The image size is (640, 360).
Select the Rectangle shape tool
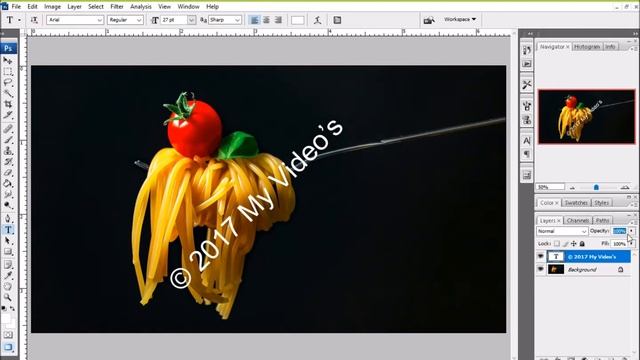[x=8, y=252]
